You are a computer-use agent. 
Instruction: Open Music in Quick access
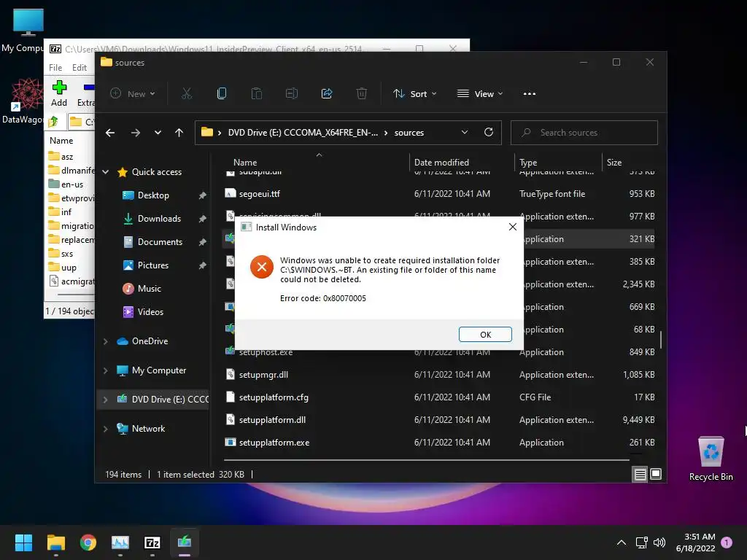coord(149,289)
